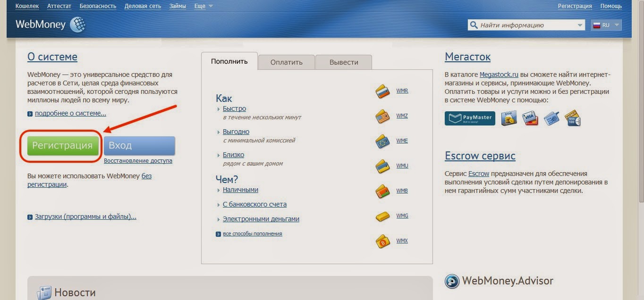644x300 pixels.
Task: Open the Мегасток heading link
Action: 467,57
